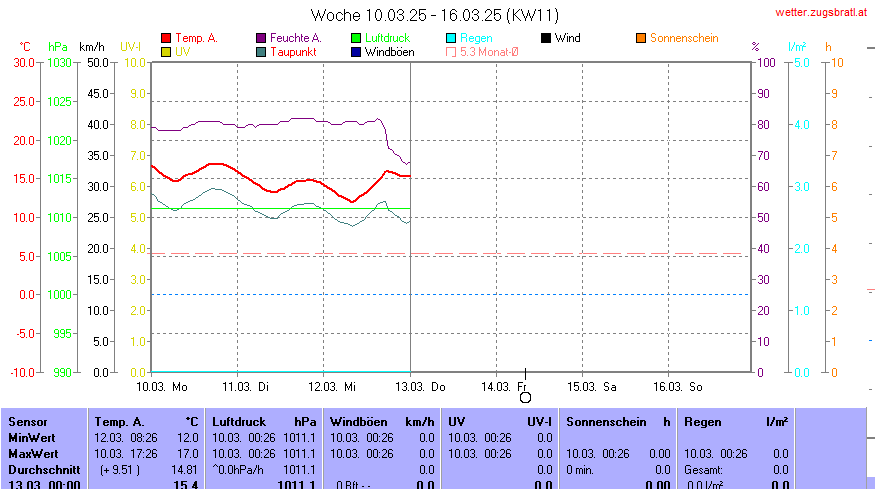
Task: Click the orange Sonnenschein legend square
Action: tap(641, 38)
